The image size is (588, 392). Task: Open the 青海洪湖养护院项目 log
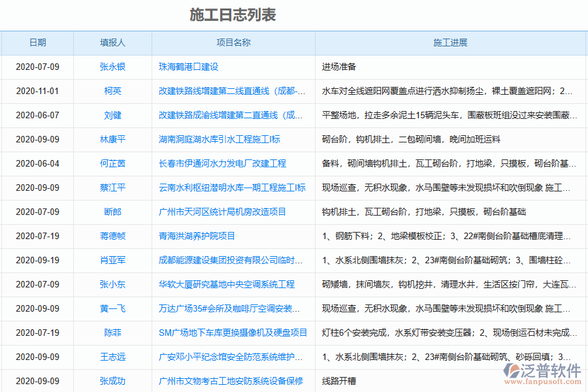coord(196,237)
